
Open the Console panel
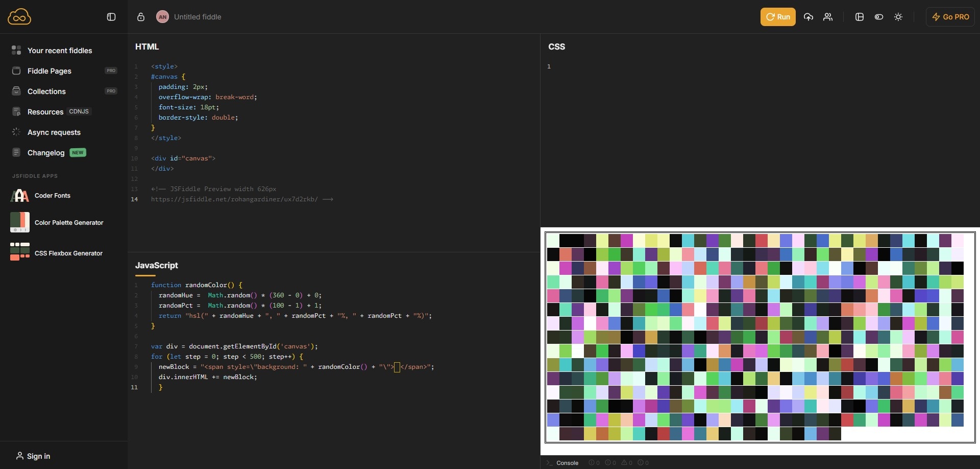(x=562, y=463)
